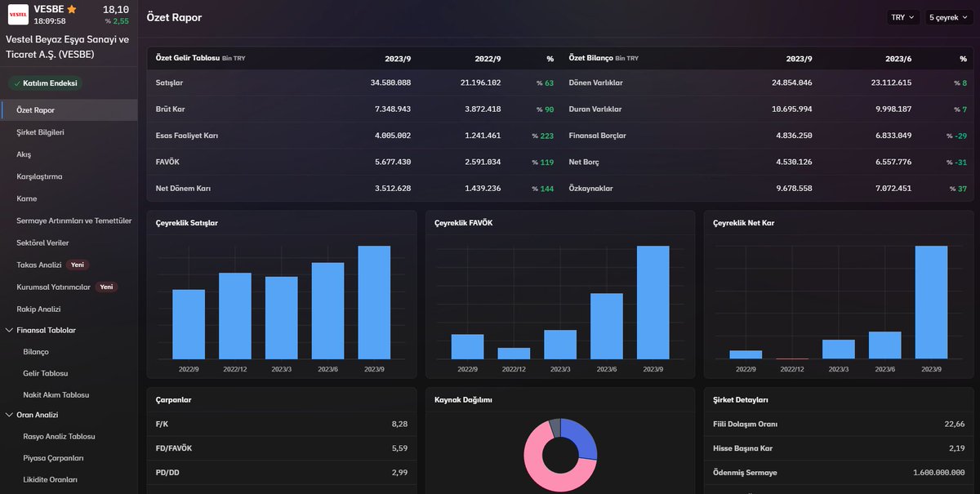This screenshot has height=494, width=980.
Task: Click Net Borç value 4.530.126
Action: click(x=794, y=162)
